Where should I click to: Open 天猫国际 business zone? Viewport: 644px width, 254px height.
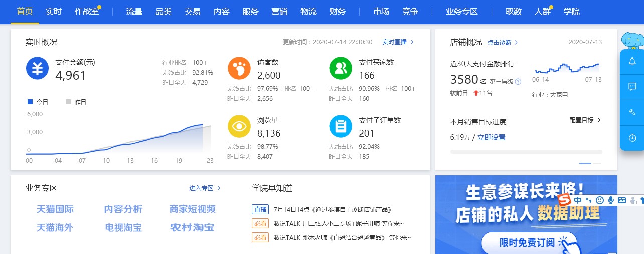[55, 209]
